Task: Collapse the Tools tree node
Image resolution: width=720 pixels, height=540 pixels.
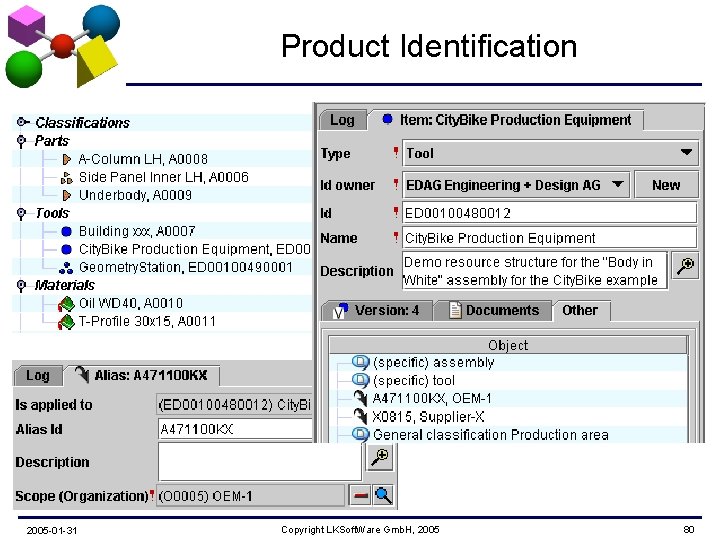Action: (21, 214)
